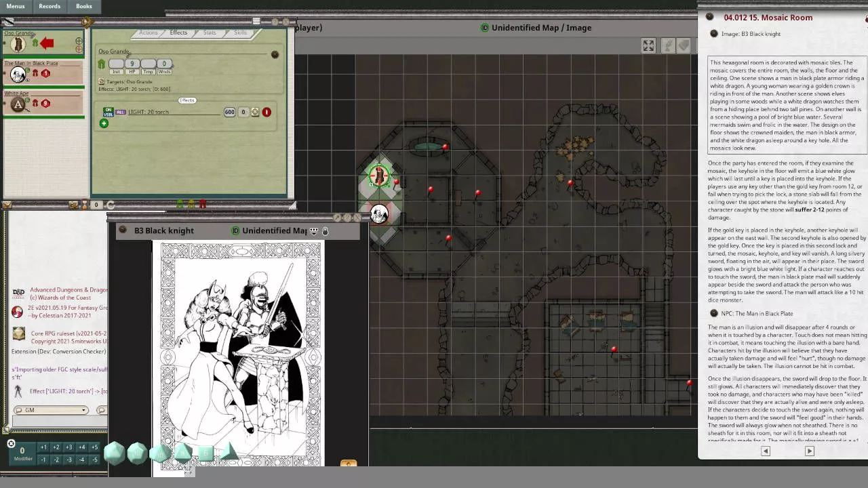Screen dimensions: 868x488
Task: Click upper targeting crosshair on Oso Grande entry
Action: 79,41
